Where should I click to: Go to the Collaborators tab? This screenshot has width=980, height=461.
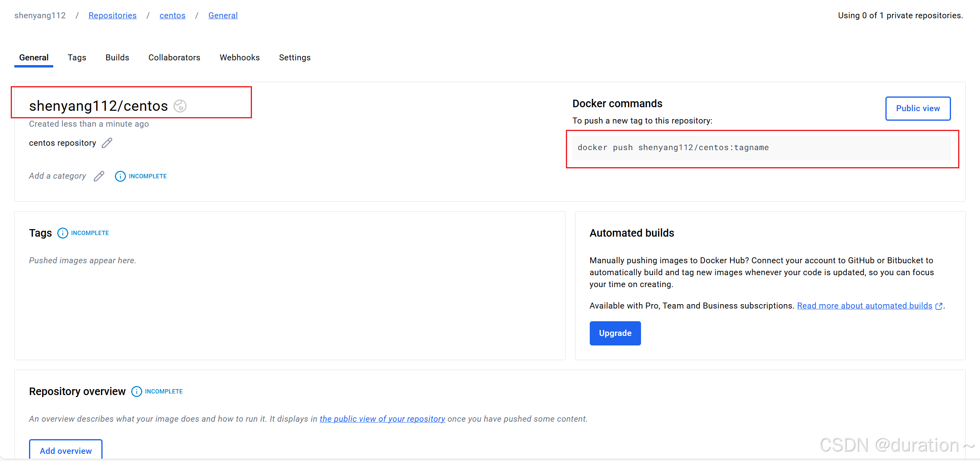(174, 58)
